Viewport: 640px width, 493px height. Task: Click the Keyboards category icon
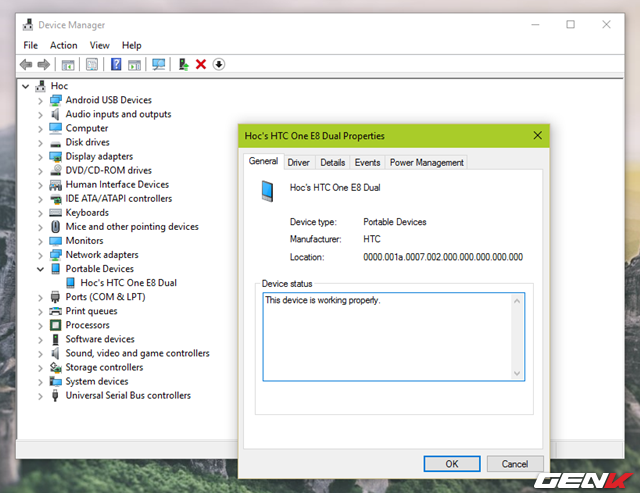(x=56, y=213)
